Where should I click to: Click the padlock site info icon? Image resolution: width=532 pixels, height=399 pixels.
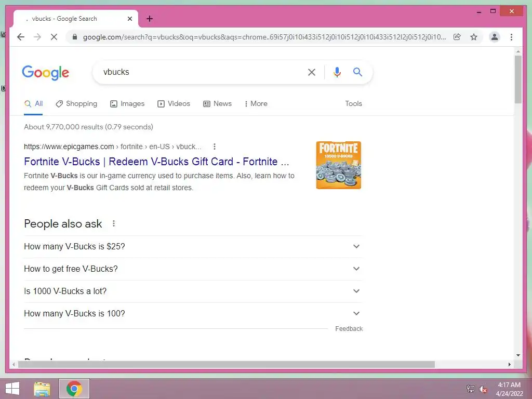pyautogui.click(x=75, y=37)
